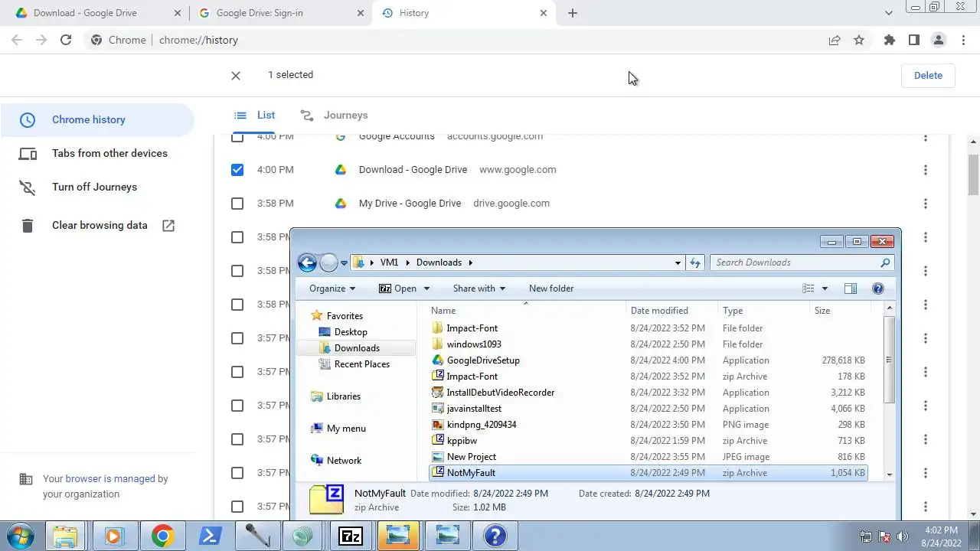980x551 pixels.
Task: Open Chrome from the taskbar
Action: 162,536
